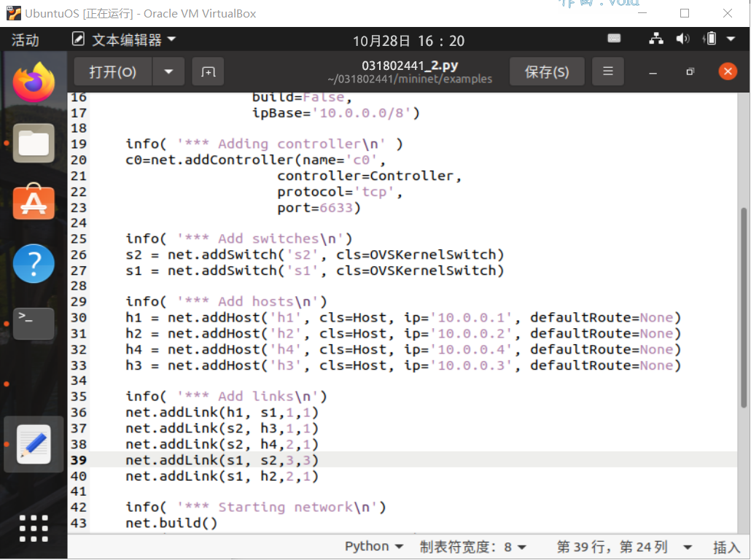Open the Files manager in dock
The image size is (751, 560).
click(x=34, y=143)
